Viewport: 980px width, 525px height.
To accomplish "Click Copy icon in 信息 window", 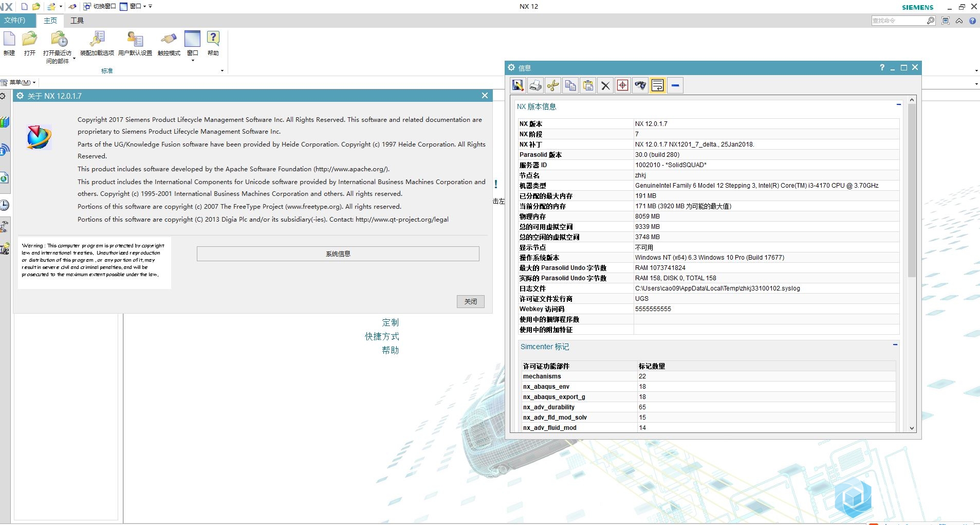I will [570, 85].
